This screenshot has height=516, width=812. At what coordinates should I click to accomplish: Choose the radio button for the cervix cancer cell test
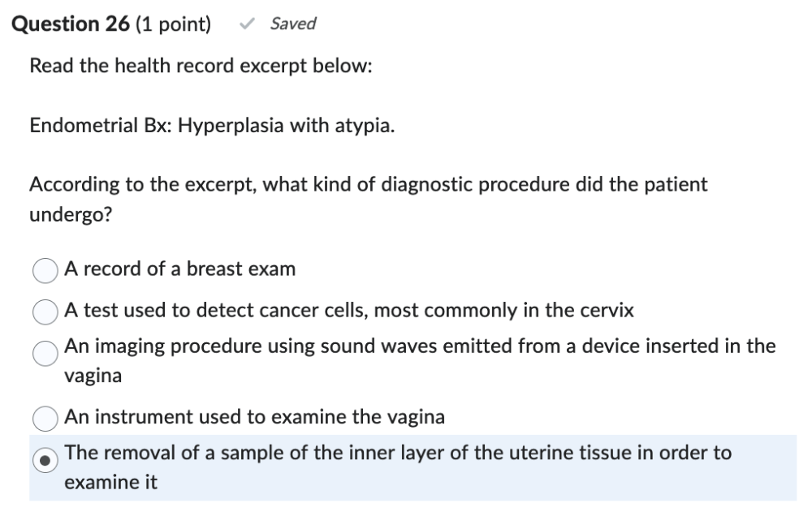(x=45, y=311)
